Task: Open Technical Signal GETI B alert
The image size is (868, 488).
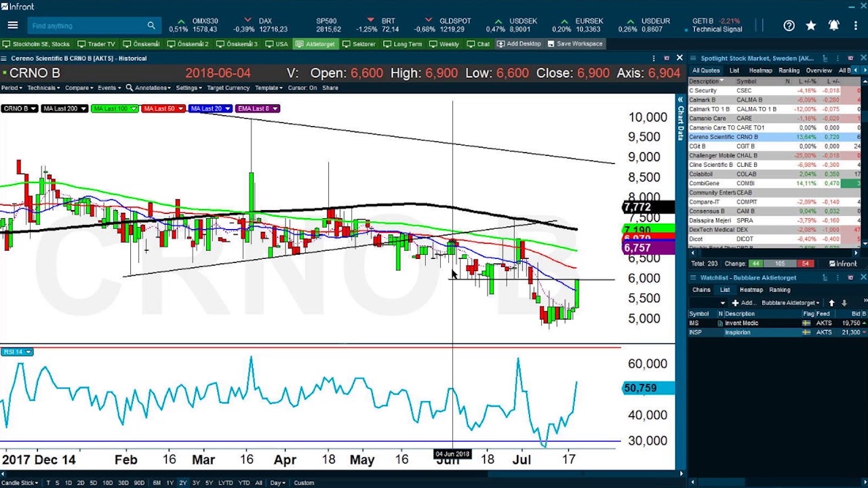Action: click(x=717, y=25)
